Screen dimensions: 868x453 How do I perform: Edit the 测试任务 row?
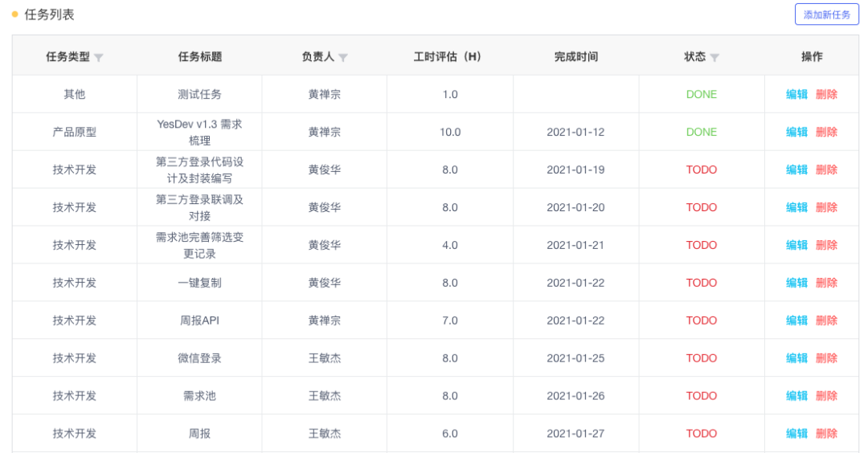tap(796, 95)
